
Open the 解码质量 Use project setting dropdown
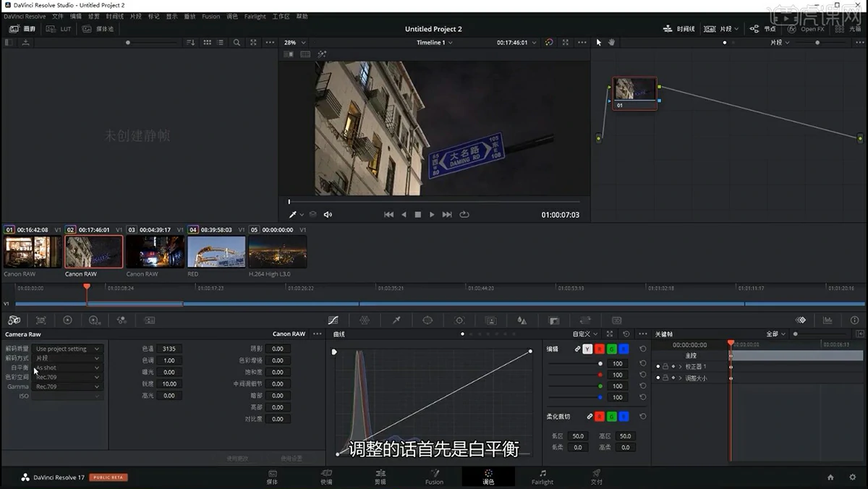[68, 349]
